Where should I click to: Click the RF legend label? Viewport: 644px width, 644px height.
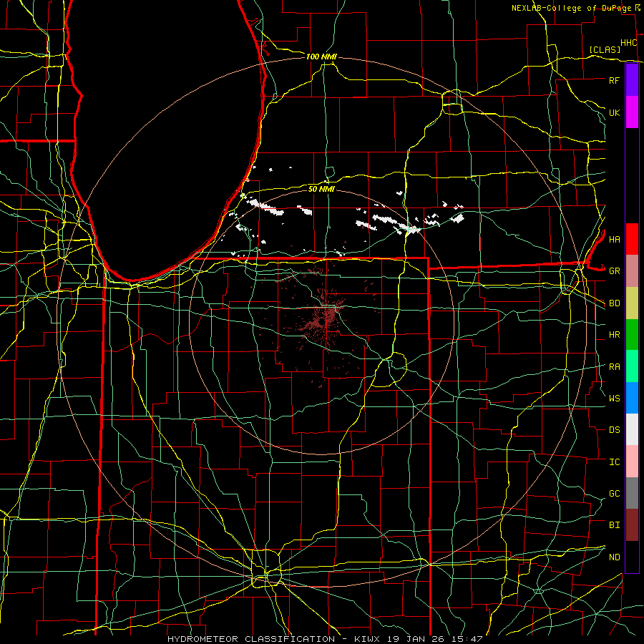click(x=614, y=80)
